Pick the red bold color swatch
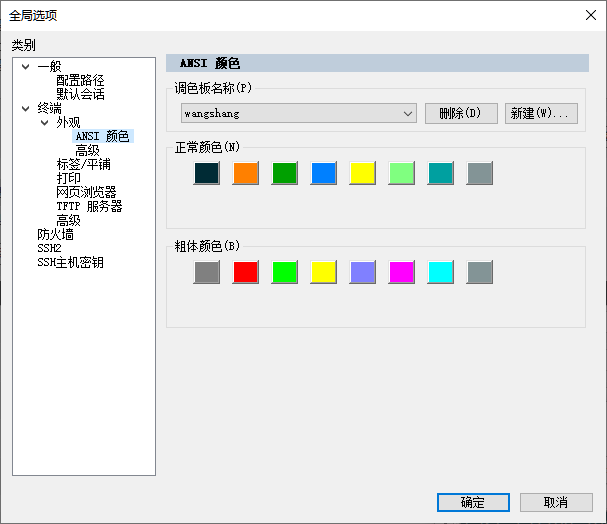The width and height of the screenshot is (607, 524). [245, 272]
